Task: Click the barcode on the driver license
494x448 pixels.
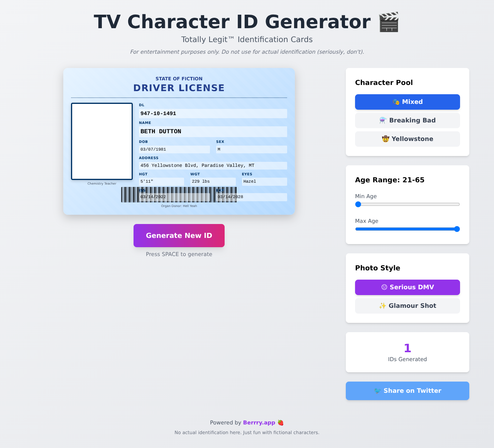Action: (179, 195)
